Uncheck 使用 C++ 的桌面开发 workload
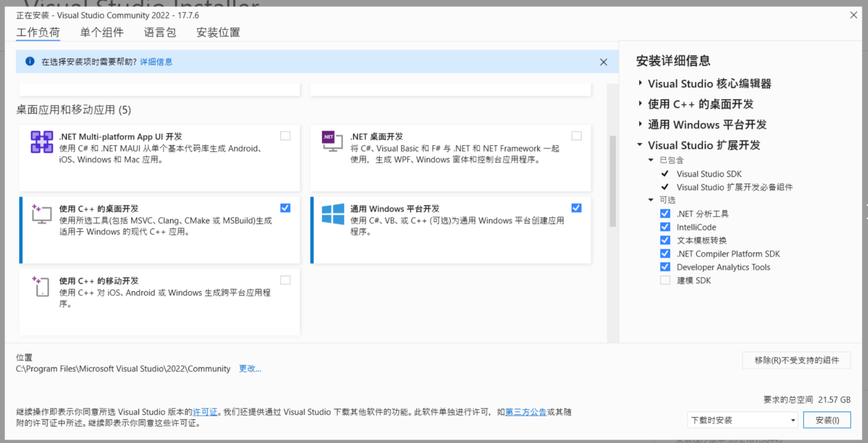Image resolution: width=868 pixels, height=443 pixels. click(285, 208)
